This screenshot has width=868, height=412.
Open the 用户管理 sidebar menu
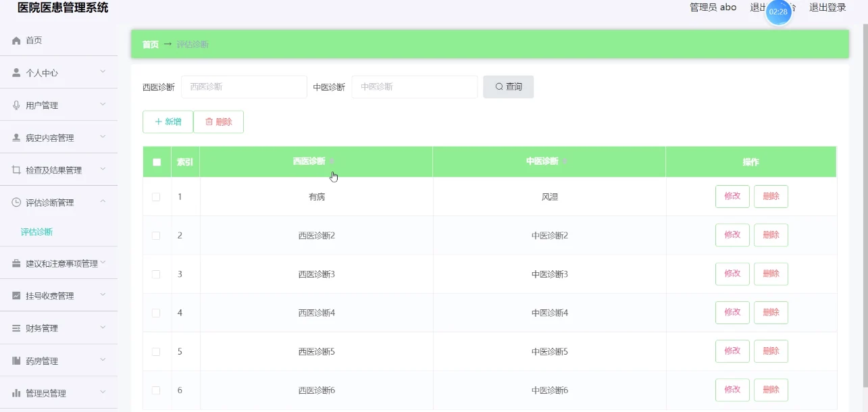coord(59,105)
